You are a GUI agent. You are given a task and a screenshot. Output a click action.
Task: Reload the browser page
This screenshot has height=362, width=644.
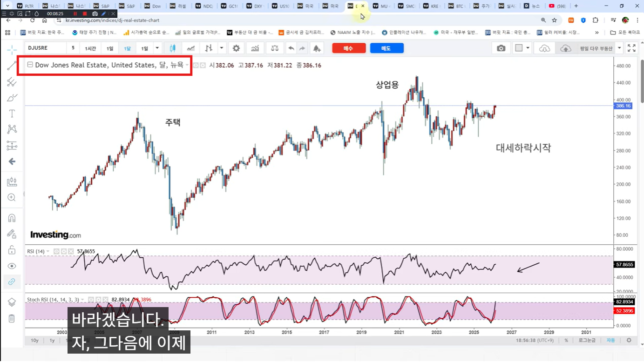tap(32, 20)
